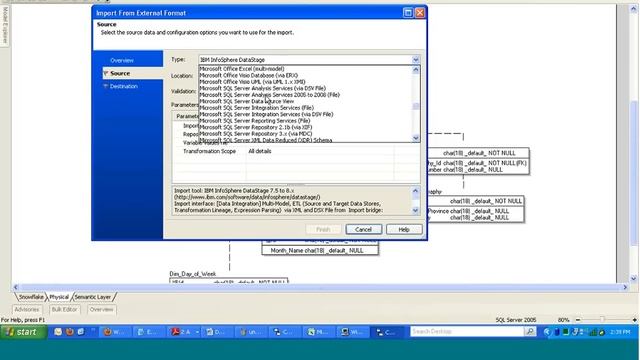Switch to the 'E...' taskbar window button
The image size is (640, 360).
pyautogui.click(x=149, y=332)
